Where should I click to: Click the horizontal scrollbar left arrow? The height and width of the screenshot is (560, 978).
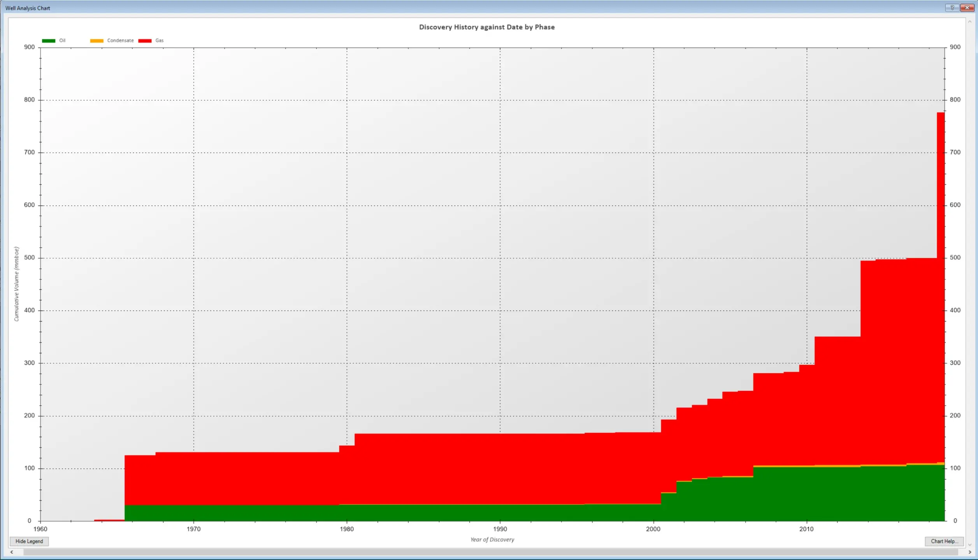pyautogui.click(x=12, y=552)
